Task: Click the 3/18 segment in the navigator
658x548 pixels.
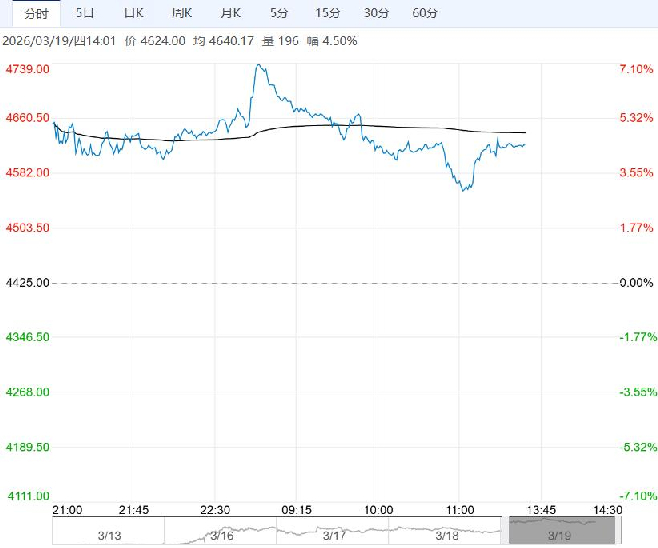Action: pyautogui.click(x=447, y=535)
